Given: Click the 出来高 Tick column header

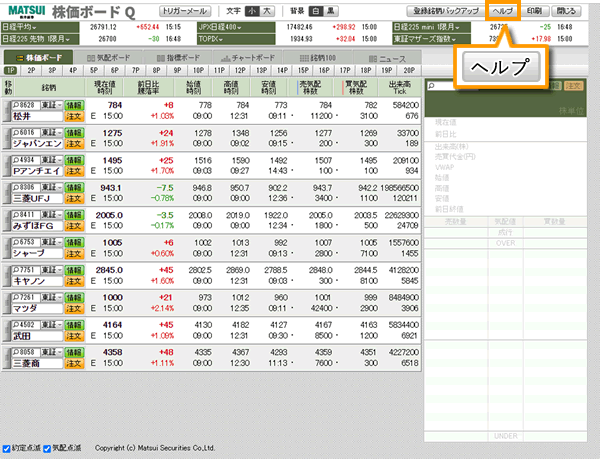Looking at the screenshot, I should click(x=400, y=88).
